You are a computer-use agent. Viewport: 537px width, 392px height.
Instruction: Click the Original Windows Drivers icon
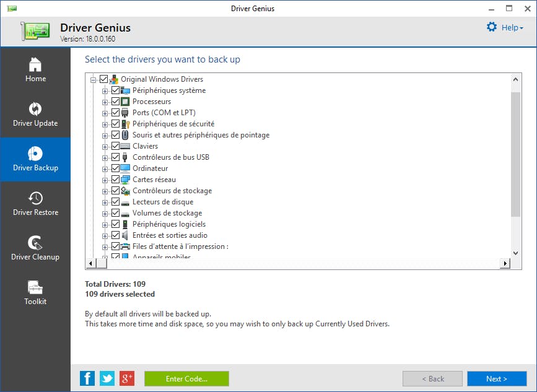point(114,79)
